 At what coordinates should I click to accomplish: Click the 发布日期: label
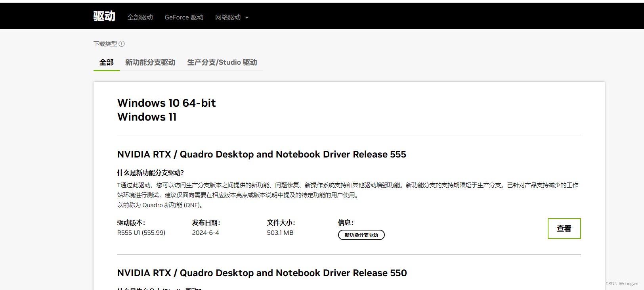click(x=206, y=223)
